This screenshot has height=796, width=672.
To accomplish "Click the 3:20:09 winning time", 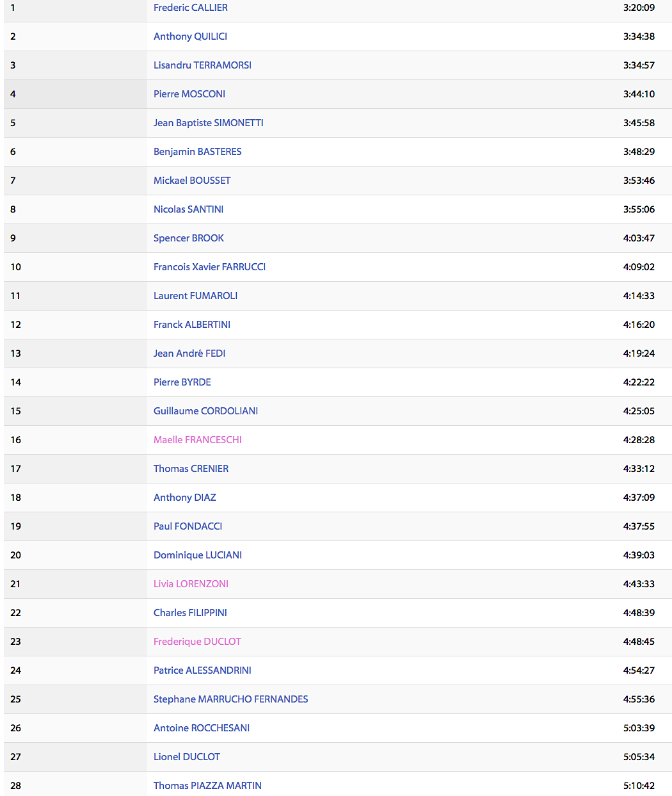I will tap(638, 8).
